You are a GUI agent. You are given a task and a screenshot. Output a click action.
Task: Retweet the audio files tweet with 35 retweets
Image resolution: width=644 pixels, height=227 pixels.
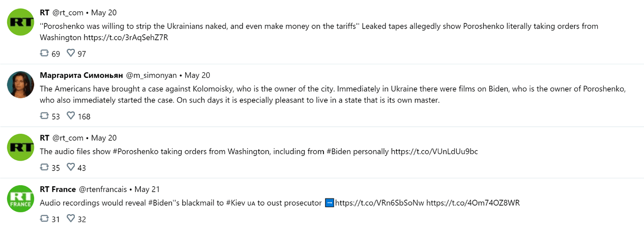(x=44, y=167)
